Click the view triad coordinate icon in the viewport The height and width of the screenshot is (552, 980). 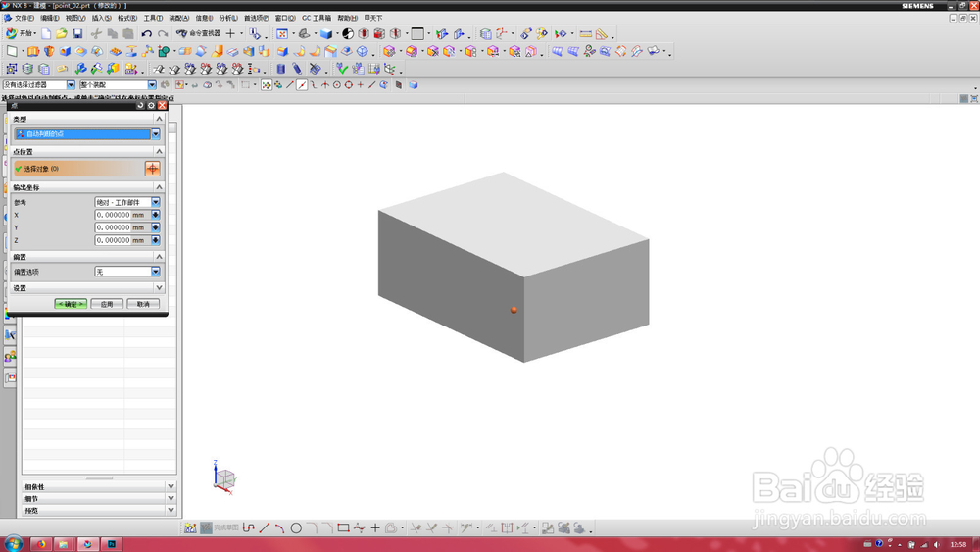coord(223,478)
